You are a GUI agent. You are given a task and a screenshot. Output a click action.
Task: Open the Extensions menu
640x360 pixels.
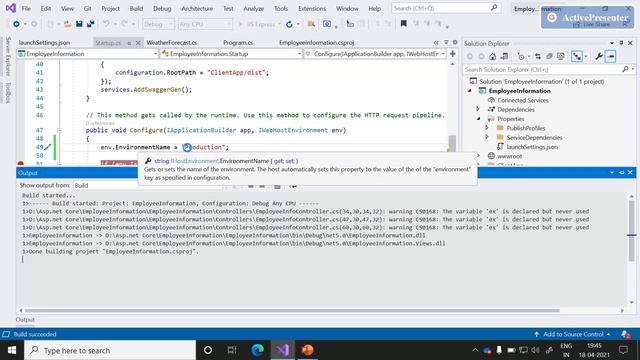click(x=312, y=8)
